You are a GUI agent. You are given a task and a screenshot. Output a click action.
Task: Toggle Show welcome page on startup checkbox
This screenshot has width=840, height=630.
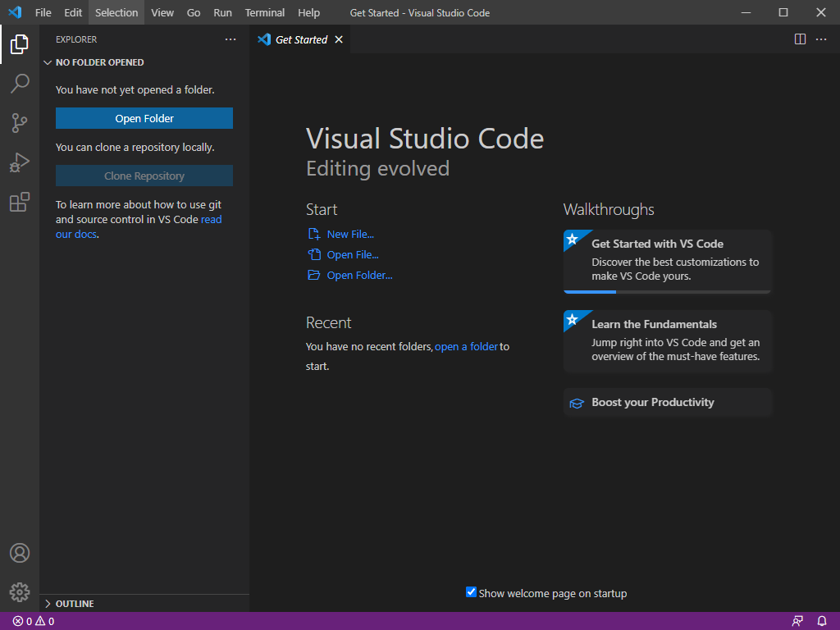[471, 592]
